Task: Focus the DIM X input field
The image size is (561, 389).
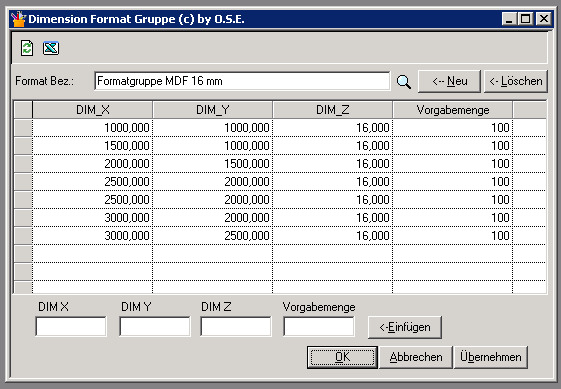Action: pyautogui.click(x=71, y=326)
